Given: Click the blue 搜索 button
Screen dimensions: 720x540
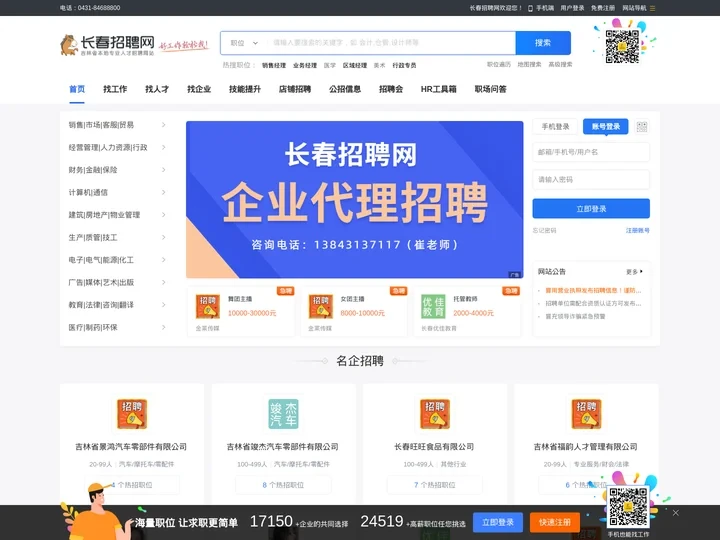Looking at the screenshot, I should pos(543,43).
